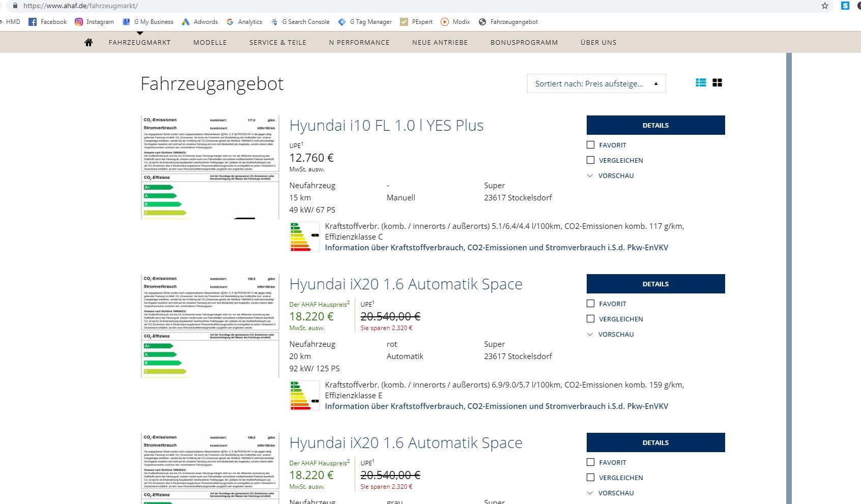Open Facebook bookmark
861x504 pixels.
[48, 22]
